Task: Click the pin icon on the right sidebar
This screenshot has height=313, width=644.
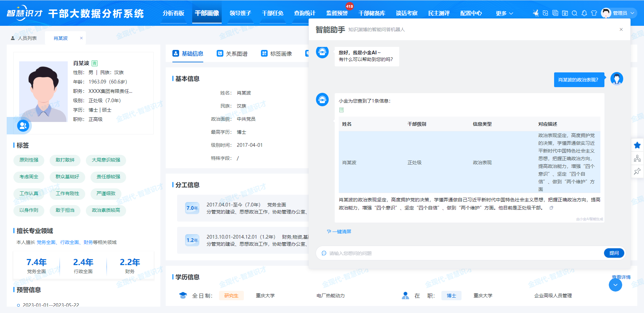Action: point(637,172)
